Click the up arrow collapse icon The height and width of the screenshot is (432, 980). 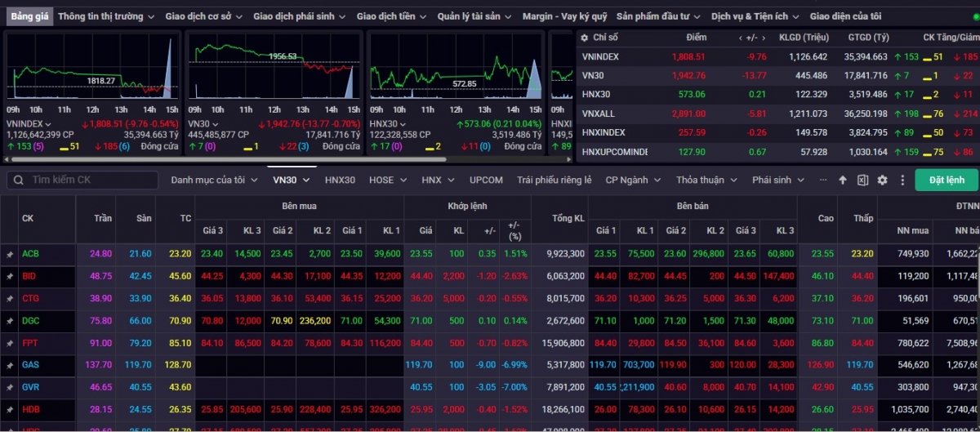[x=843, y=180]
